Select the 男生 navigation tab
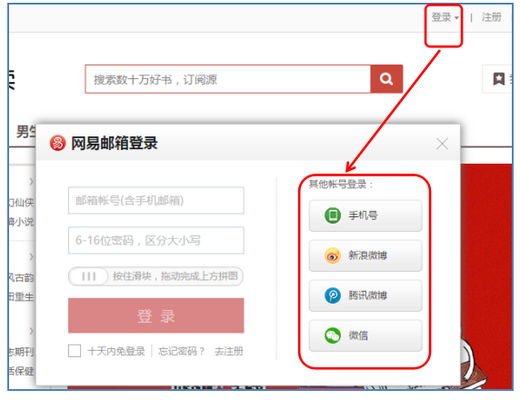Screen dimensions: 520x400 26,132
